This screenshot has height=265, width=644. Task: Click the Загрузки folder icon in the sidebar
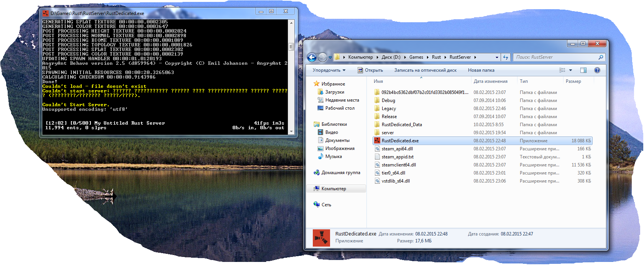[320, 92]
